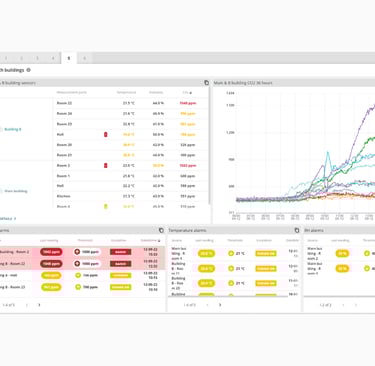Click threshold icon in Room 2 CO2 alarm row

click(77, 252)
